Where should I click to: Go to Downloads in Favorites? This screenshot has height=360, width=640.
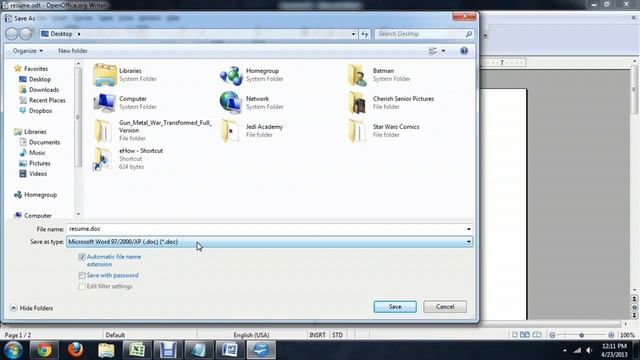tap(39, 90)
